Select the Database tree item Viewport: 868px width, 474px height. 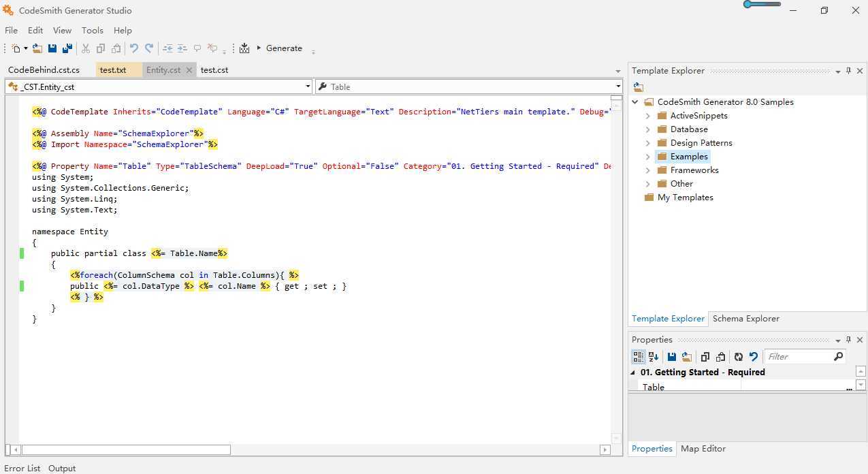point(689,129)
